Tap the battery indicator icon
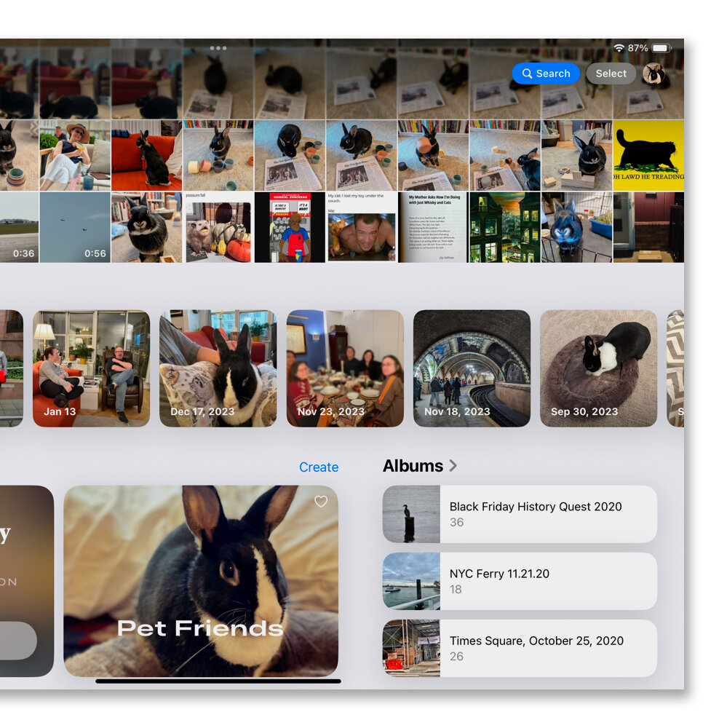The width and height of the screenshot is (727, 728). [661, 48]
